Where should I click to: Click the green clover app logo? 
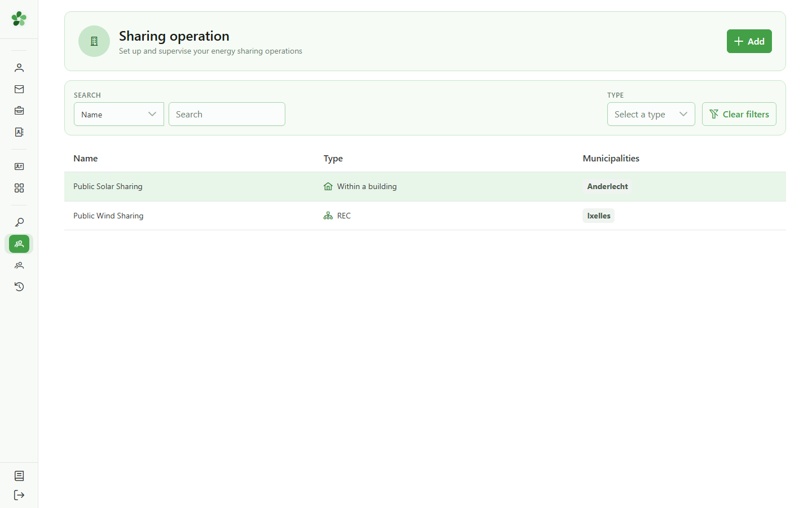coord(19,19)
